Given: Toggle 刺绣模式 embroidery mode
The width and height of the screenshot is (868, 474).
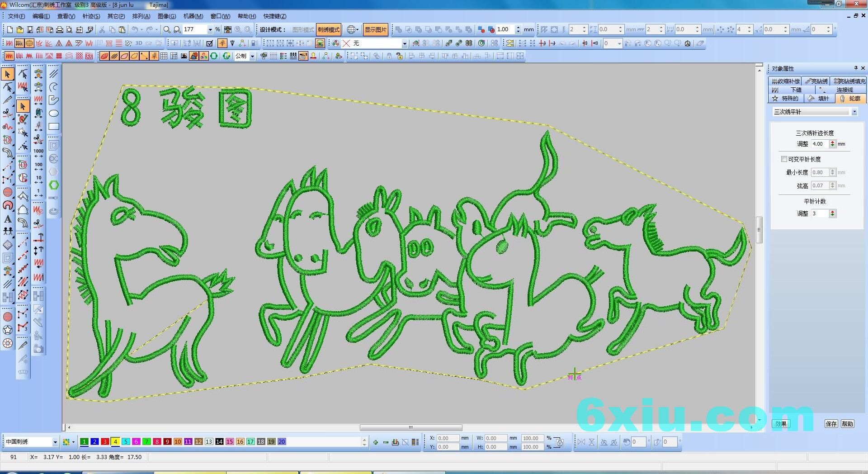Looking at the screenshot, I should click(x=328, y=30).
